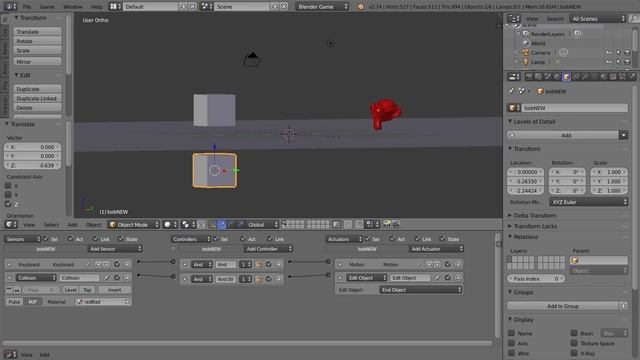Toggle the Level button on Collision sensor

click(x=71, y=290)
